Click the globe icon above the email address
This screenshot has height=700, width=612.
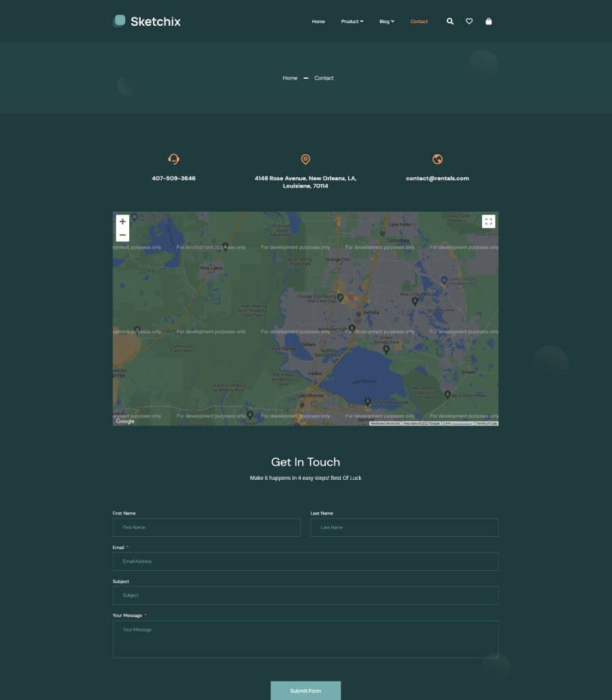437,159
